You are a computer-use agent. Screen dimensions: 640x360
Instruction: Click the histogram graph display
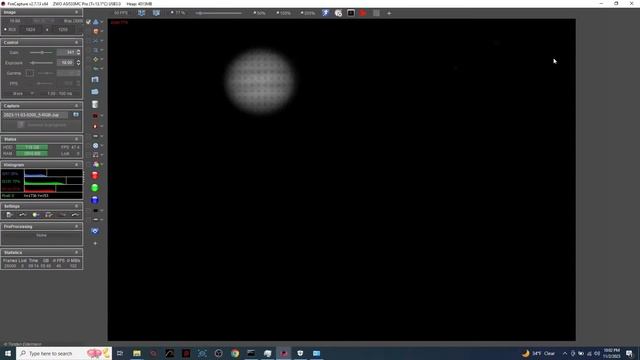pyautogui.click(x=53, y=181)
